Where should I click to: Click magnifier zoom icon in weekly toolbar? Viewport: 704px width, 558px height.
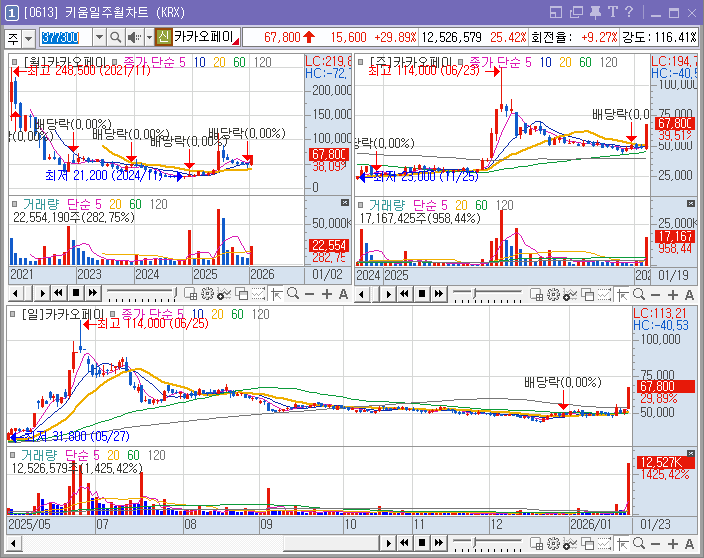[x=639, y=294]
